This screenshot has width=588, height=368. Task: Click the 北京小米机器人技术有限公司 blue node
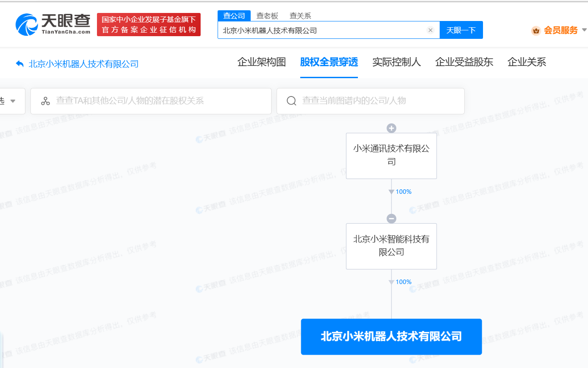(x=391, y=337)
